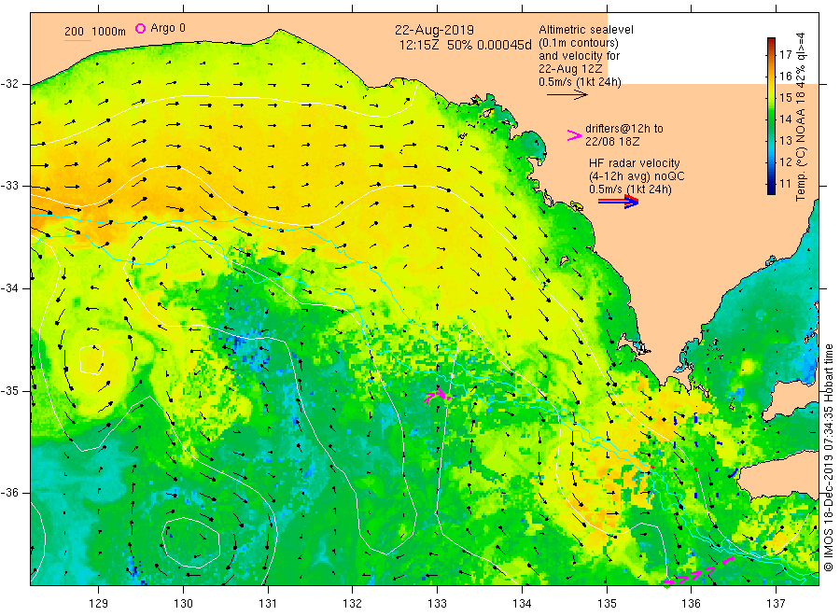The image size is (840, 616).
Task: Click the longitude label 137
Action: pyautogui.click(x=776, y=604)
